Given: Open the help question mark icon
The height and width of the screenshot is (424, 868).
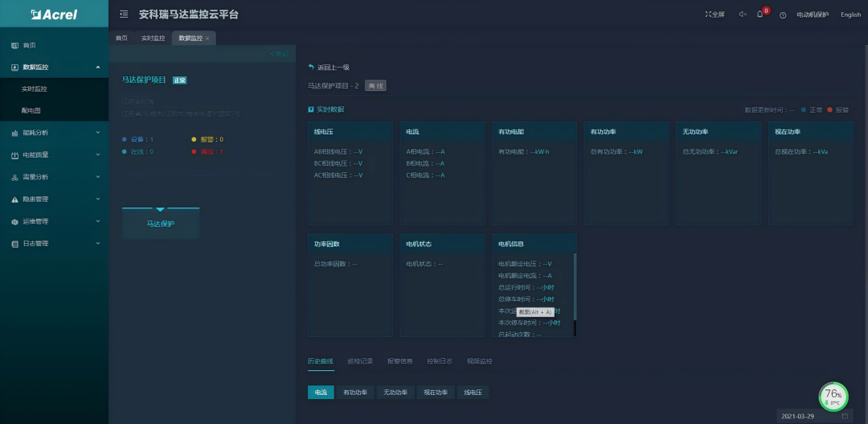Looking at the screenshot, I should click(x=783, y=15).
